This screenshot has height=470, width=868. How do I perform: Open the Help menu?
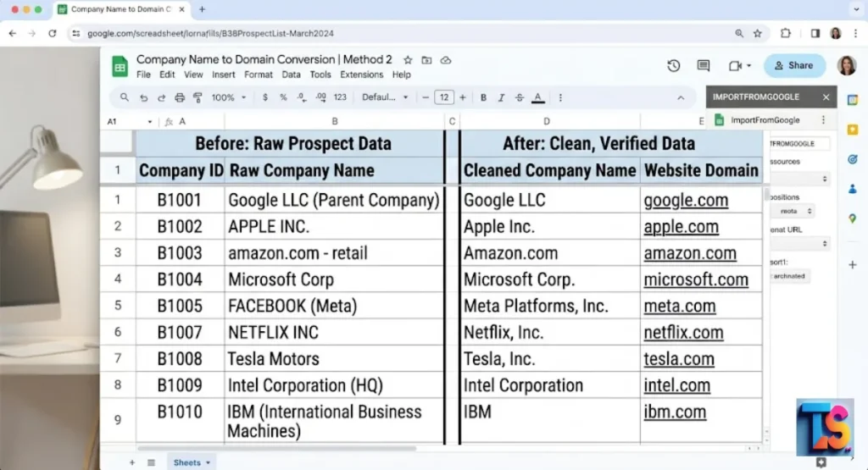(401, 75)
